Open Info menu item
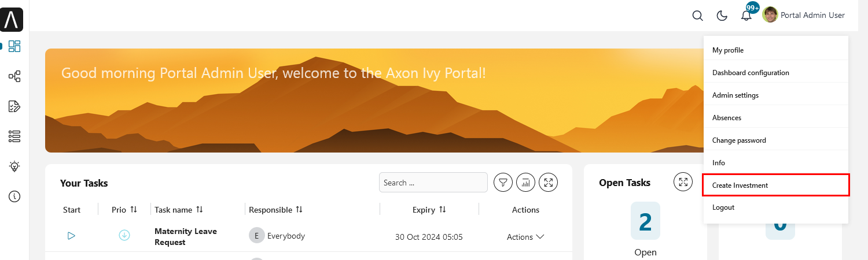 776,163
